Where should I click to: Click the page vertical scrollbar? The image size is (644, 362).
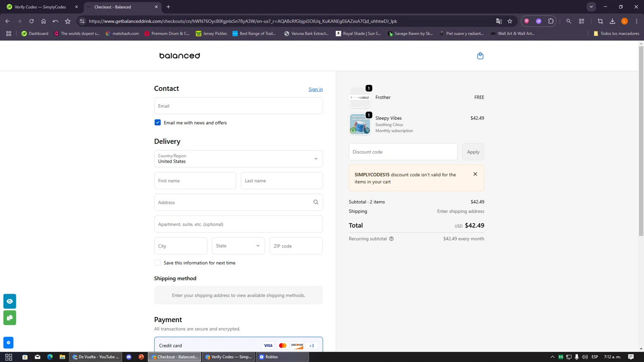coord(641,141)
